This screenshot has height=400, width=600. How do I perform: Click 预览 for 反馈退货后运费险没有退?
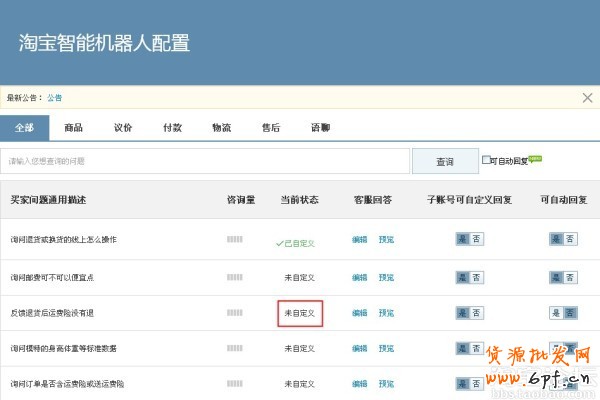[x=386, y=313]
